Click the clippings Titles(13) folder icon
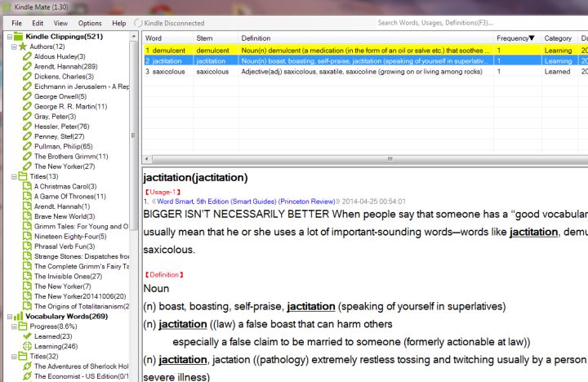 point(23,176)
